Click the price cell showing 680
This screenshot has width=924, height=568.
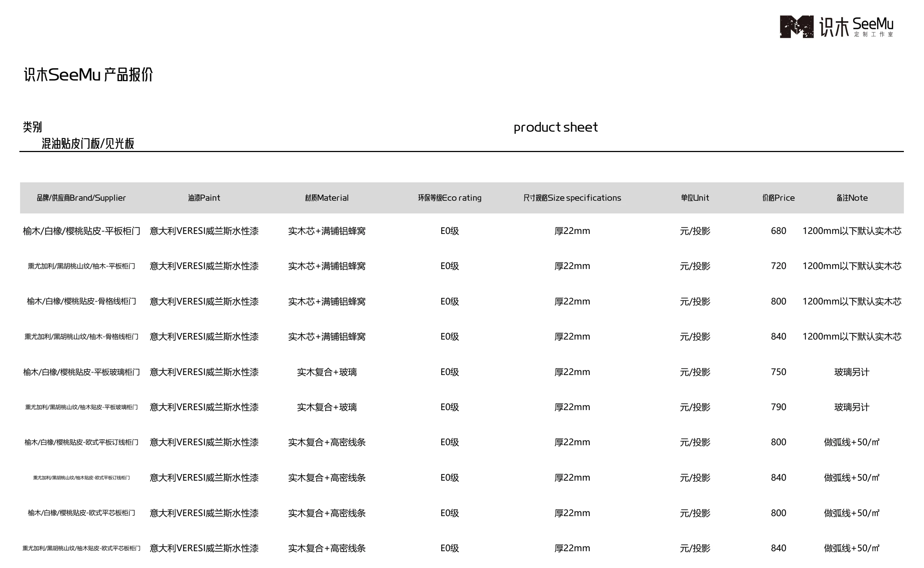[778, 231]
